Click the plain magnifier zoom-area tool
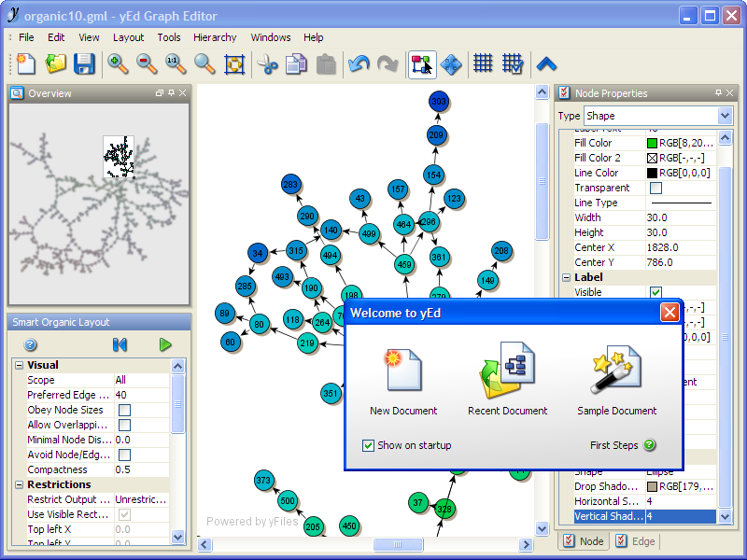Screen dimensions: 747x560 (x=204, y=63)
